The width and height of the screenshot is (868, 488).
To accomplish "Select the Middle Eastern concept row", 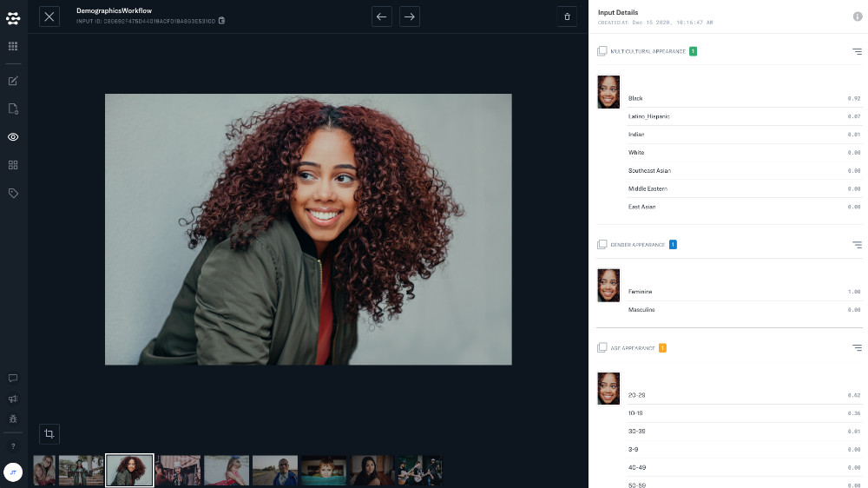I will 744,188.
